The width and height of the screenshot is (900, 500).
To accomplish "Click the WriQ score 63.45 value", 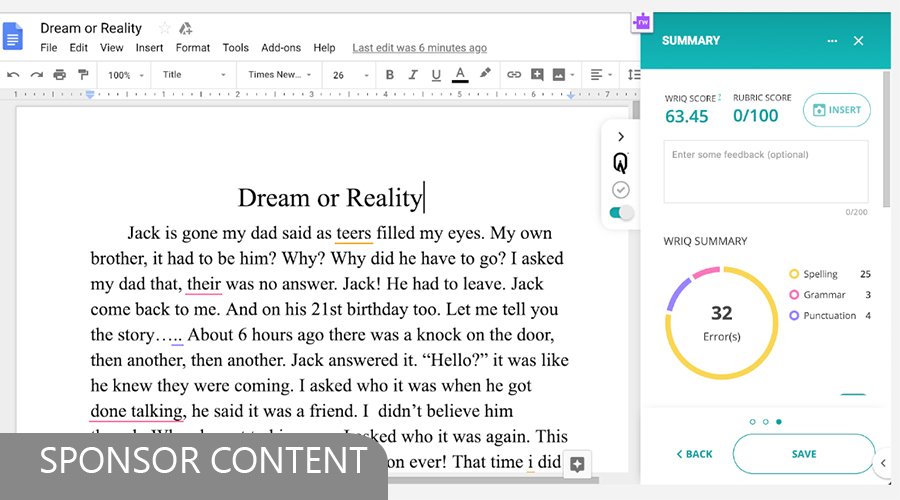I will 686,117.
